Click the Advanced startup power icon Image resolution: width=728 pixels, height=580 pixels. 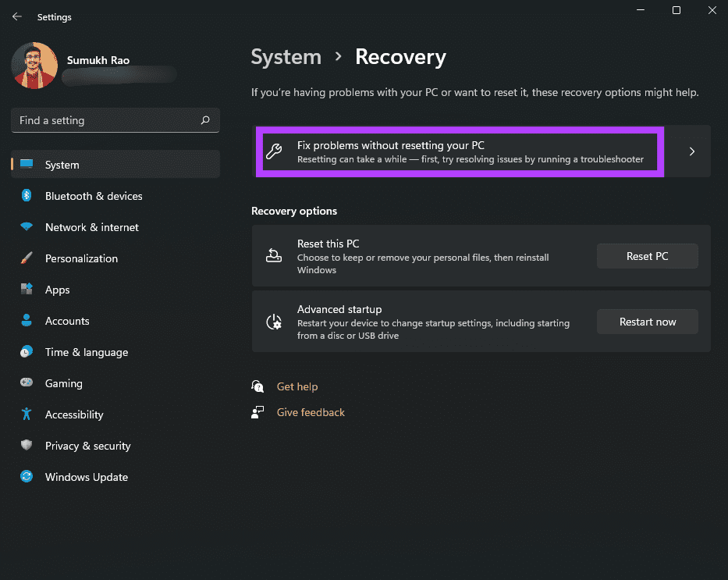coord(274,322)
